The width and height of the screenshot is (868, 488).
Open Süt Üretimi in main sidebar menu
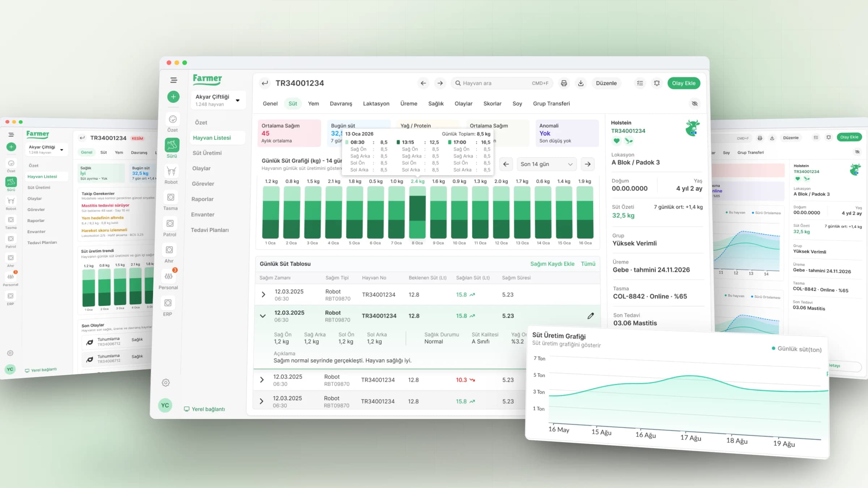tap(207, 153)
